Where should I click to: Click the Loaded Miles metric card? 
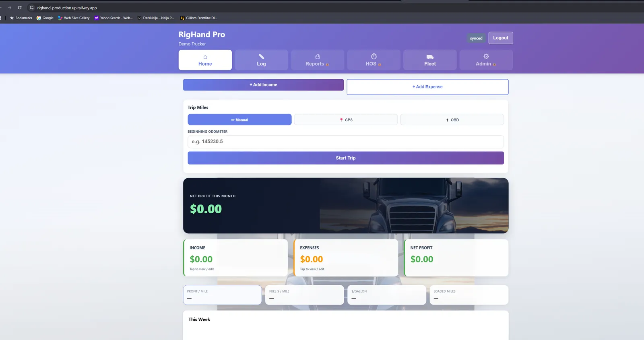coord(469,295)
